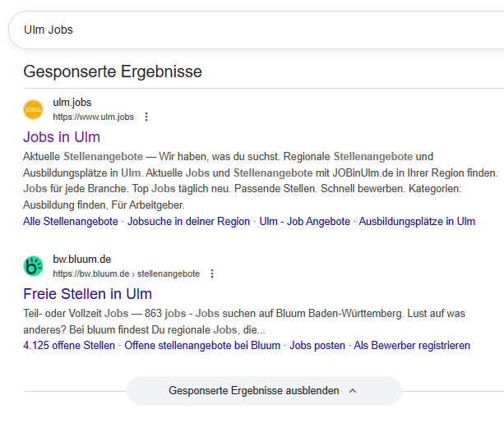Viewport: 504px width, 423px height.
Task: Open the '4.125 offene Stellen' sitelink
Action: 69,345
